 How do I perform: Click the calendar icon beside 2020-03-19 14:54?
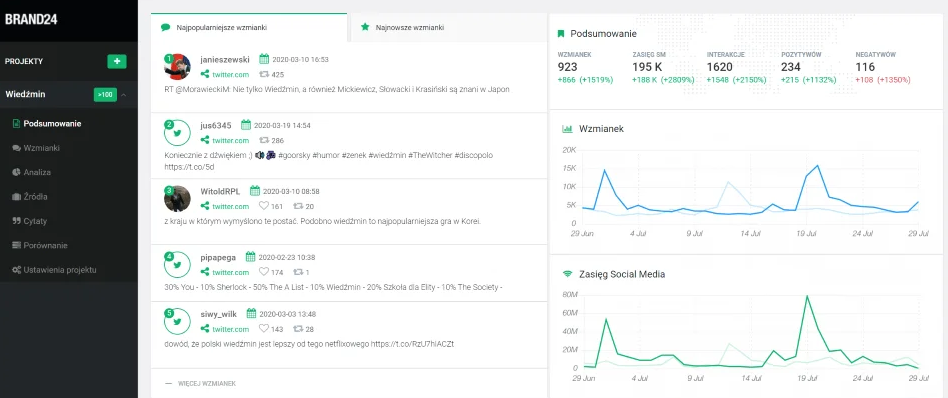(246, 125)
